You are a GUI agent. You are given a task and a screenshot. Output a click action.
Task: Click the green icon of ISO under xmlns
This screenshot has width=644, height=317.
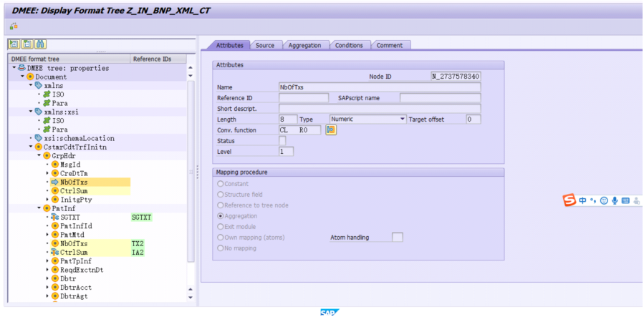[47, 94]
